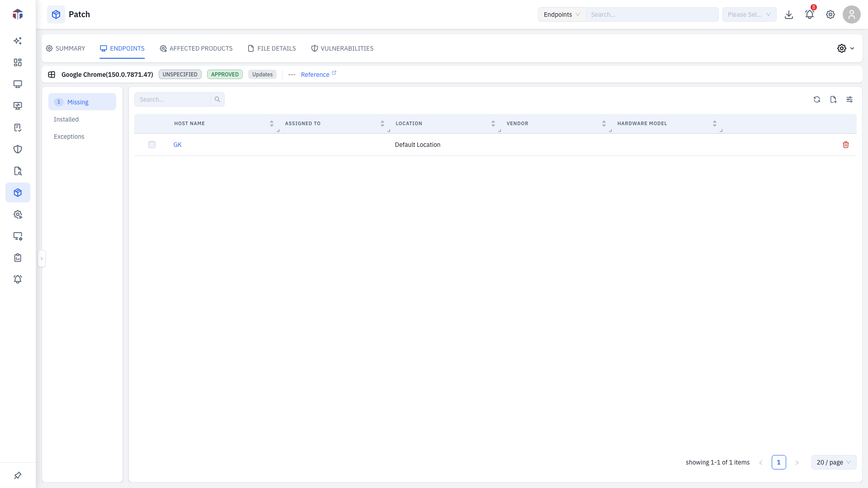Check the GK row checkbox
Screen dimensions: 868x488
point(152,145)
